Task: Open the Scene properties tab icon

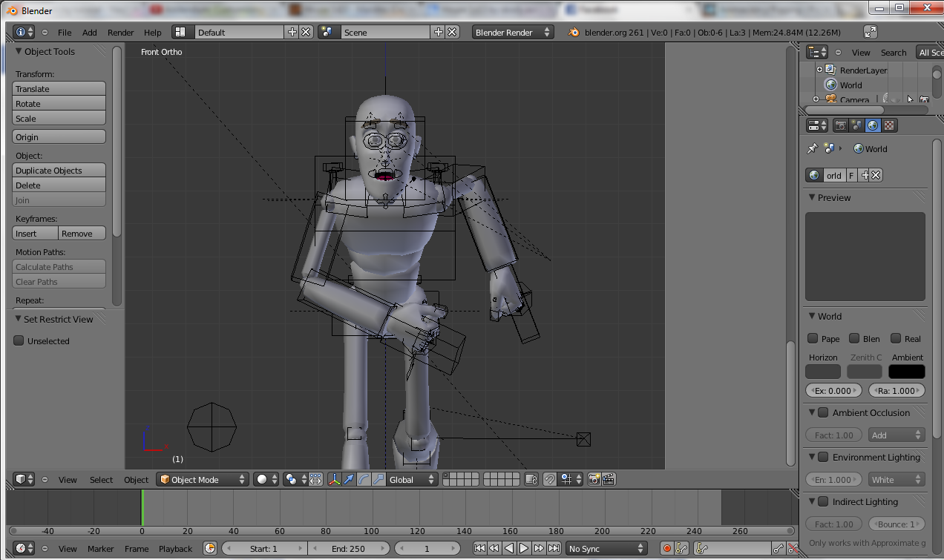Action: tap(857, 125)
